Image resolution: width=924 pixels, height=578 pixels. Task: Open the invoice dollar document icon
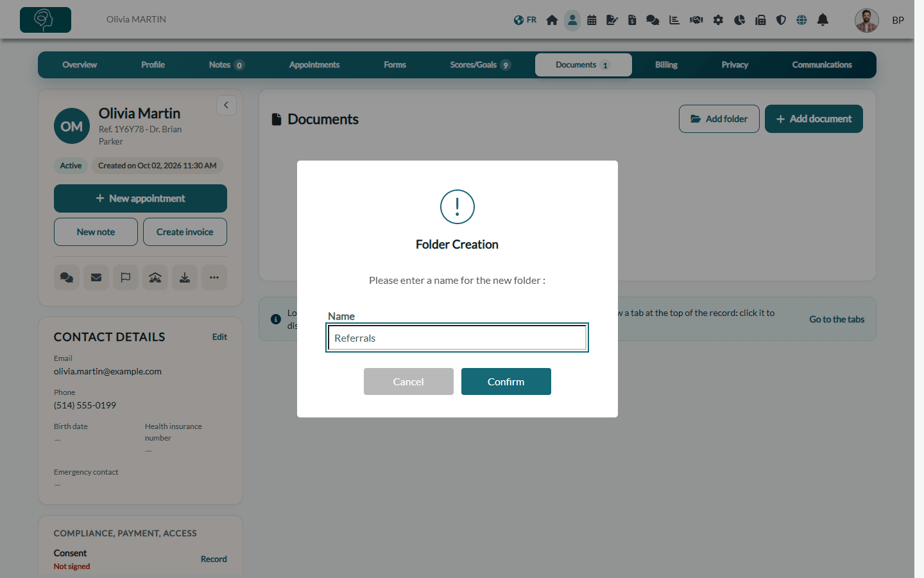(x=632, y=20)
